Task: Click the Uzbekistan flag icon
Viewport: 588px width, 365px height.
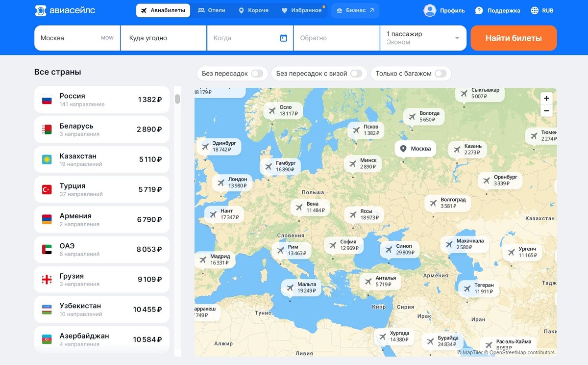Action: point(47,309)
